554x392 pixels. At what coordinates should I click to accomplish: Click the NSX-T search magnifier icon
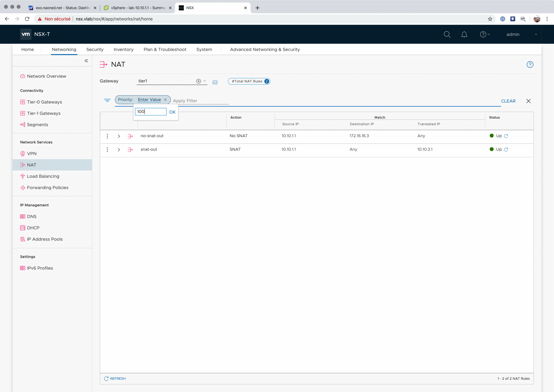pyautogui.click(x=447, y=34)
